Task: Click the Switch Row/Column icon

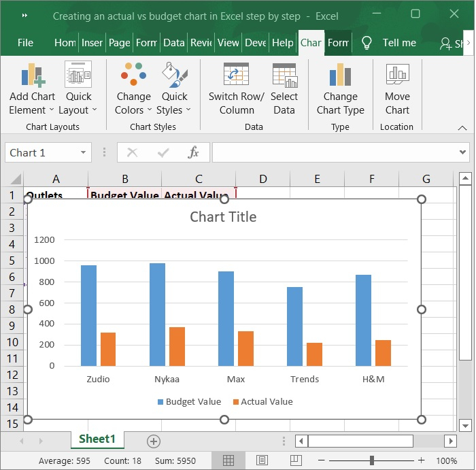Action: point(236,75)
